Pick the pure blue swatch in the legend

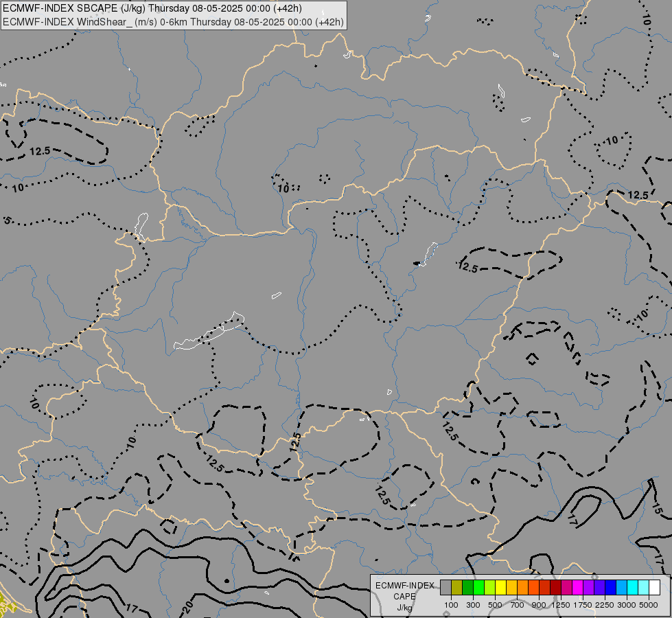pos(611,587)
